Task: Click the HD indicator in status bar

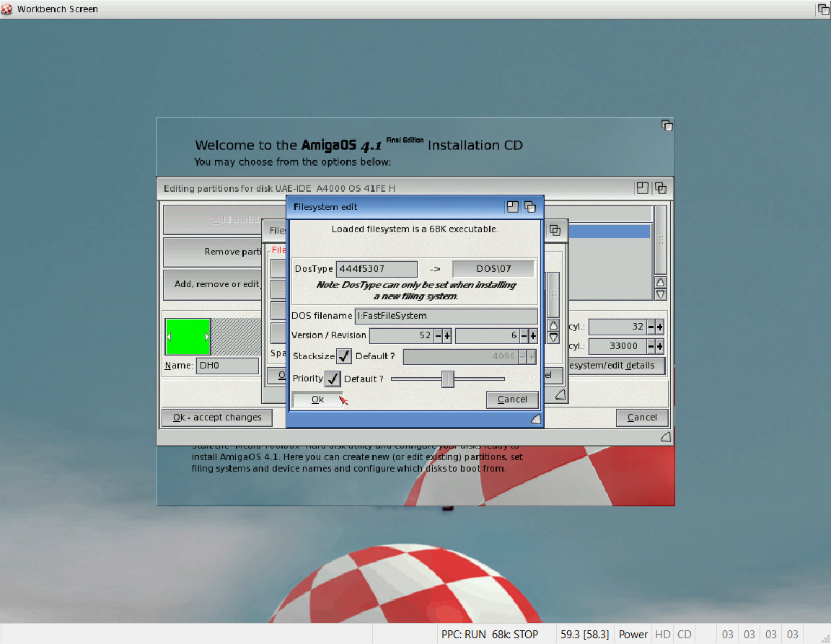Action: [x=662, y=635]
